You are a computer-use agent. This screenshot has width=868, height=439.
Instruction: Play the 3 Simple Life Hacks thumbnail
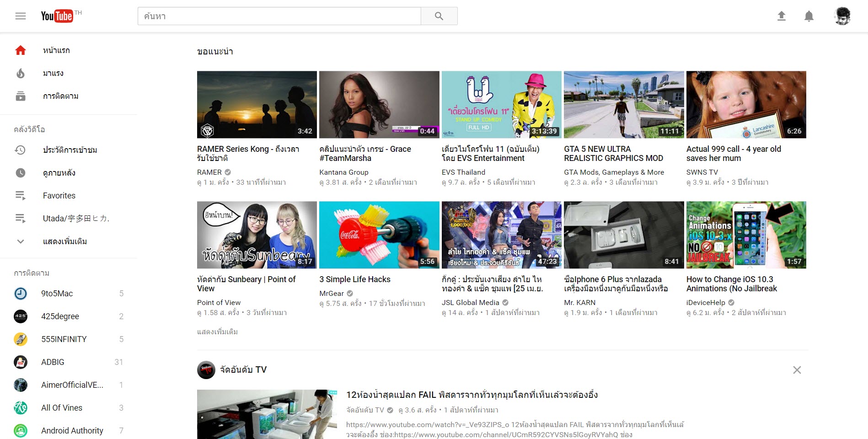pyautogui.click(x=379, y=235)
